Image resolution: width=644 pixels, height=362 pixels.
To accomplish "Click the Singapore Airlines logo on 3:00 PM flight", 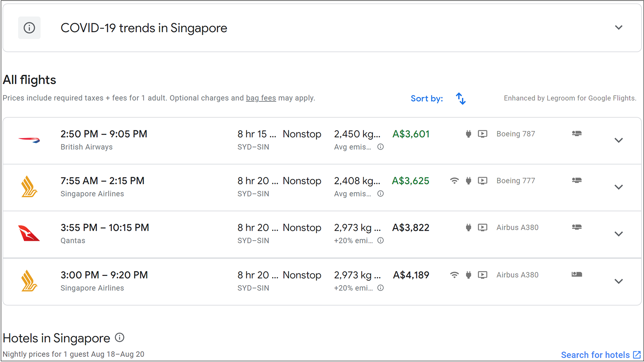I will (29, 281).
